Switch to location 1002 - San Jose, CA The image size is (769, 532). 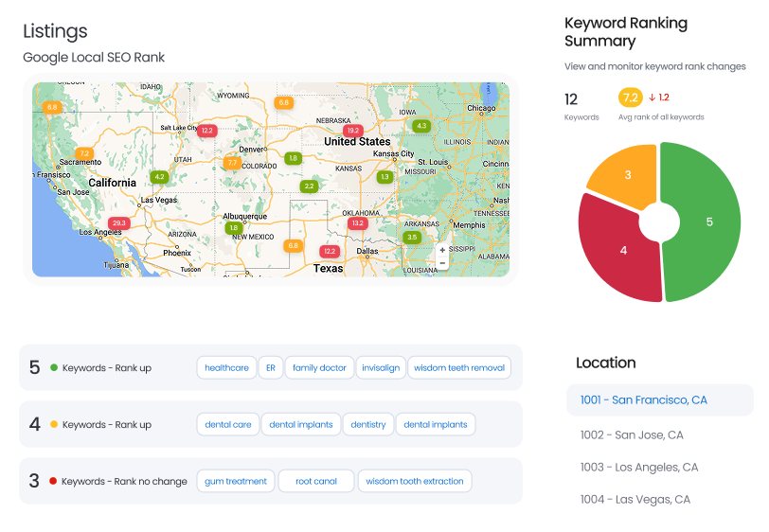tap(632, 435)
